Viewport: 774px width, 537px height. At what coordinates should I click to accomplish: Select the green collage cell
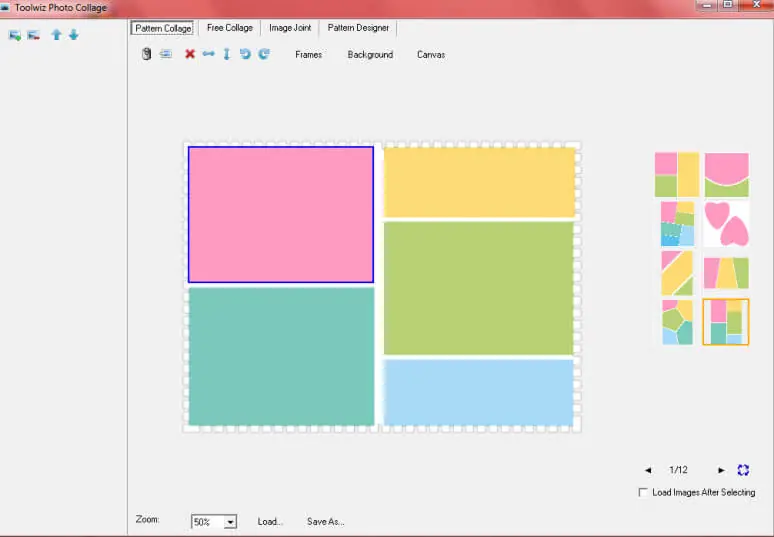[478, 288]
